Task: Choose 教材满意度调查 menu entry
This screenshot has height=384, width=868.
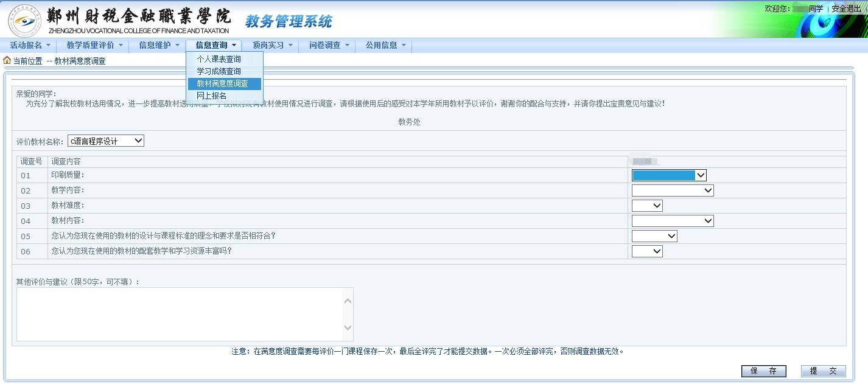Action: pyautogui.click(x=225, y=83)
